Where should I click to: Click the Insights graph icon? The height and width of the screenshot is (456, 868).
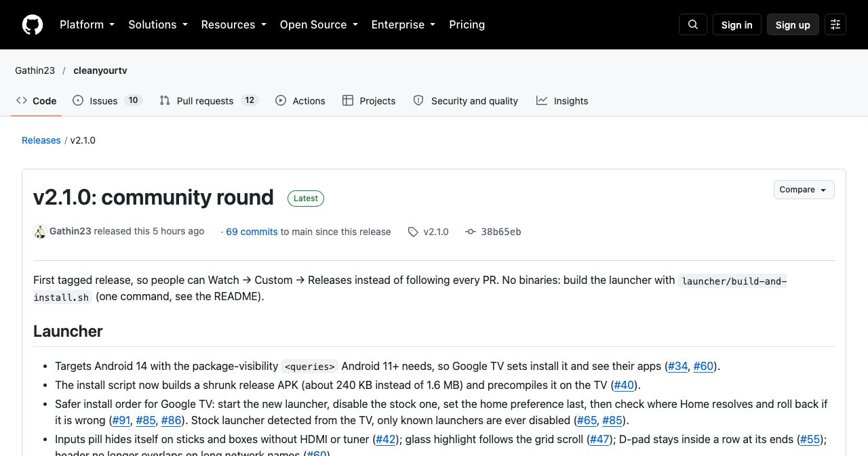coord(542,100)
